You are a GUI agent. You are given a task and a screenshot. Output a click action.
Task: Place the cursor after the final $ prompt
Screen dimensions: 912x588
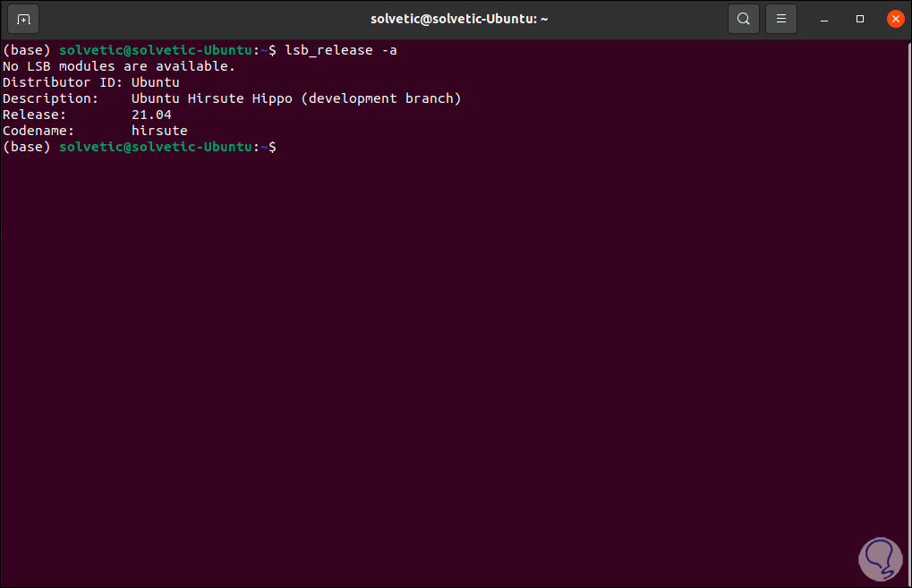pos(281,147)
